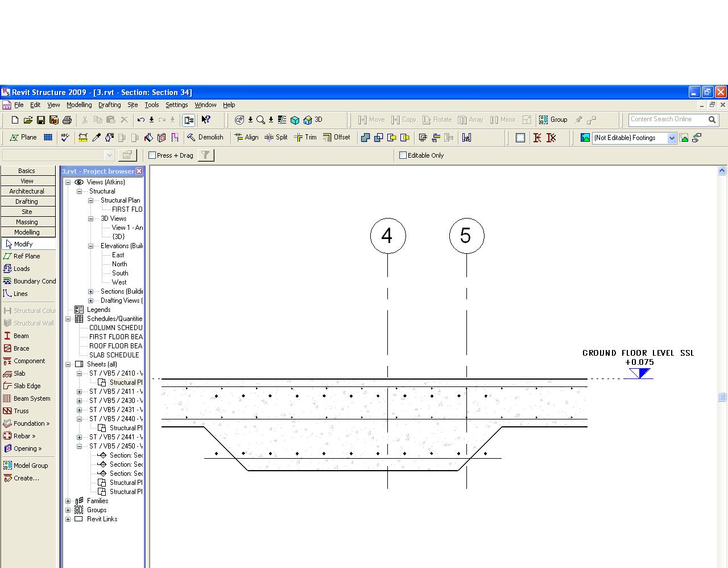Open the default 3D view button
The width and height of the screenshot is (728, 568).
pos(313,120)
